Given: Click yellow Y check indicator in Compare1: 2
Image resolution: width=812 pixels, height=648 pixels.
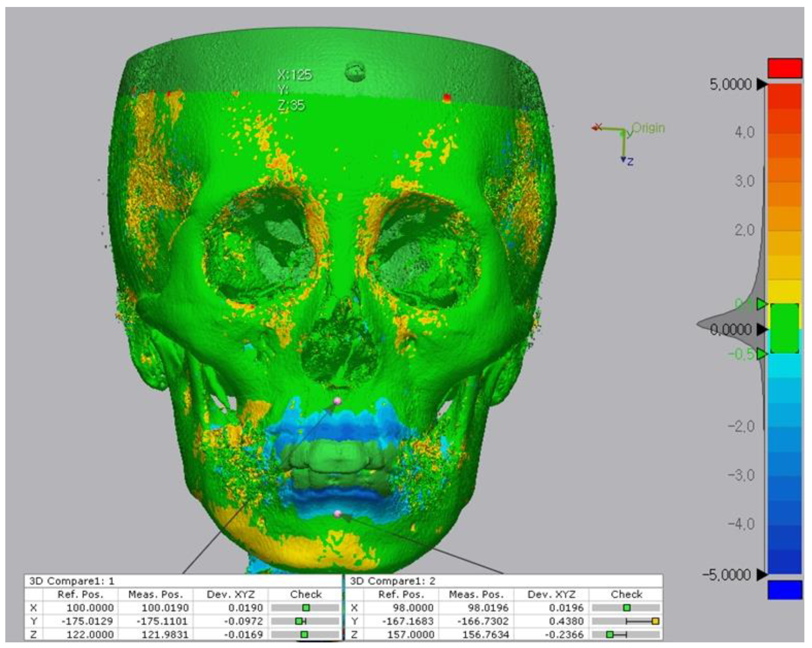Looking at the screenshot, I should click(655, 621).
